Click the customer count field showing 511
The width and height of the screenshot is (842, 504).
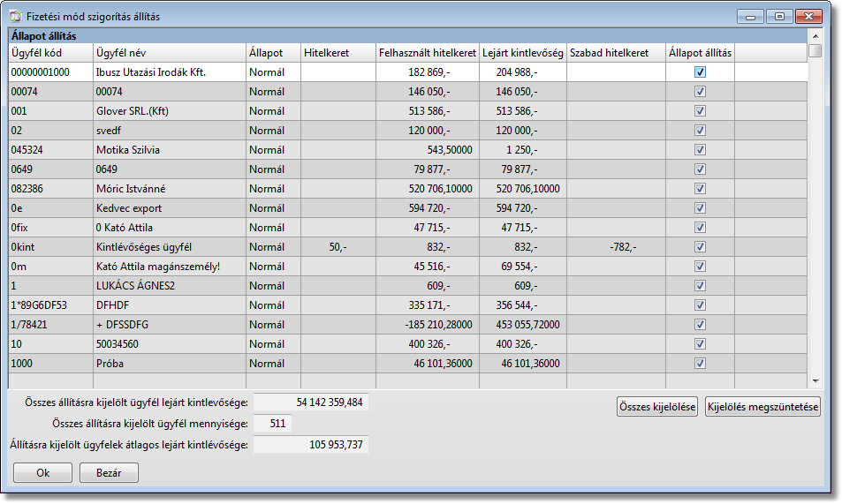[x=273, y=424]
